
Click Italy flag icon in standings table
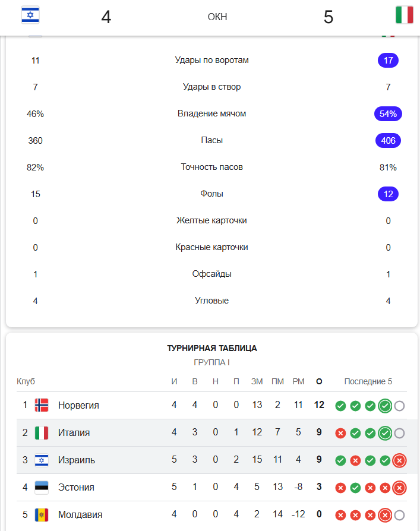click(x=42, y=432)
